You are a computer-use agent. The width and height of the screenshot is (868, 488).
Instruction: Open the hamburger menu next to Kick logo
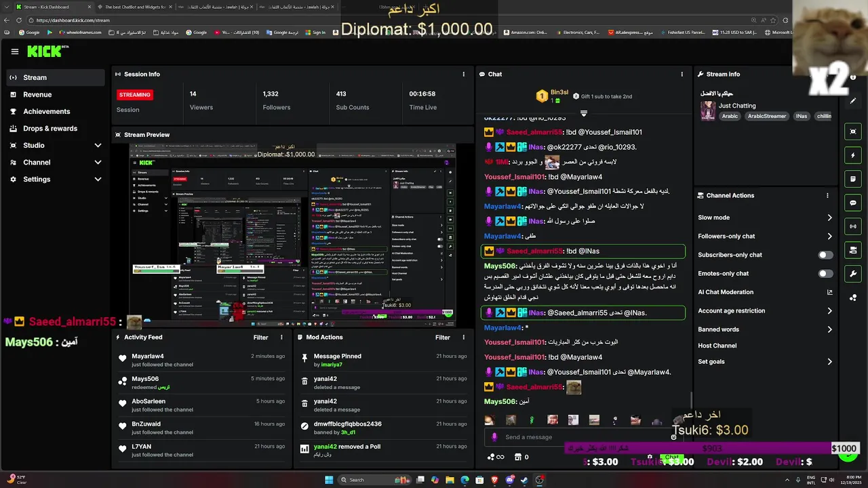pyautogui.click(x=15, y=52)
